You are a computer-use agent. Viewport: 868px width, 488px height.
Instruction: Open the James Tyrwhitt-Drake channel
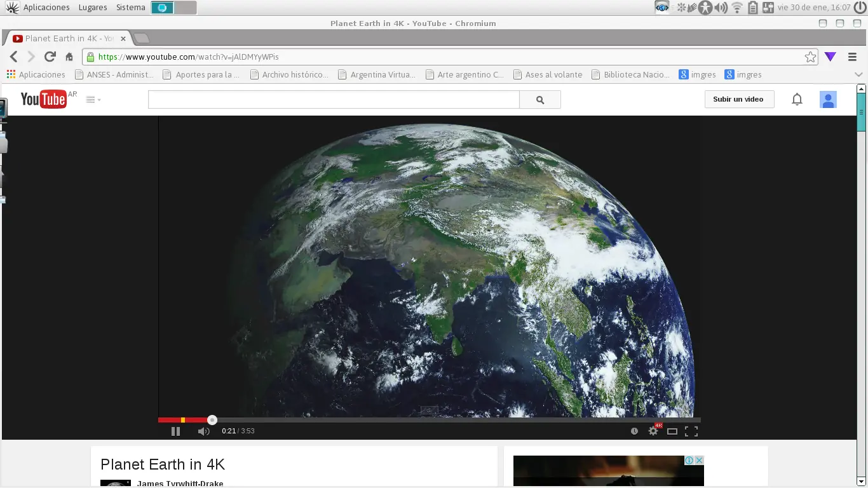click(x=180, y=484)
